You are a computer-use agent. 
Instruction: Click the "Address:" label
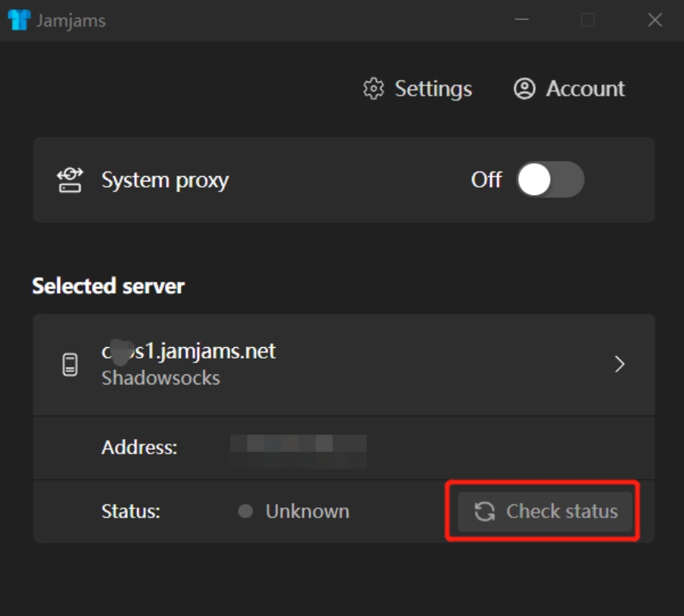tap(139, 447)
